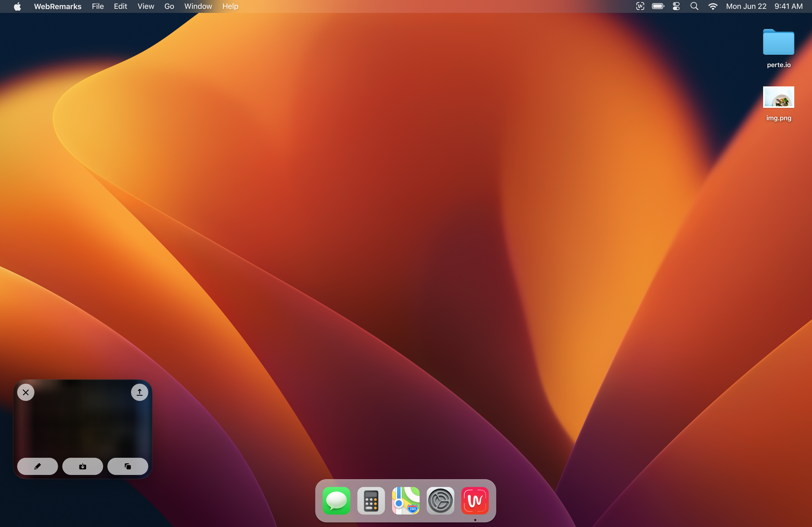Image resolution: width=812 pixels, height=527 pixels.
Task: Copy the screenshot using the duplicate icon button
Action: (128, 466)
